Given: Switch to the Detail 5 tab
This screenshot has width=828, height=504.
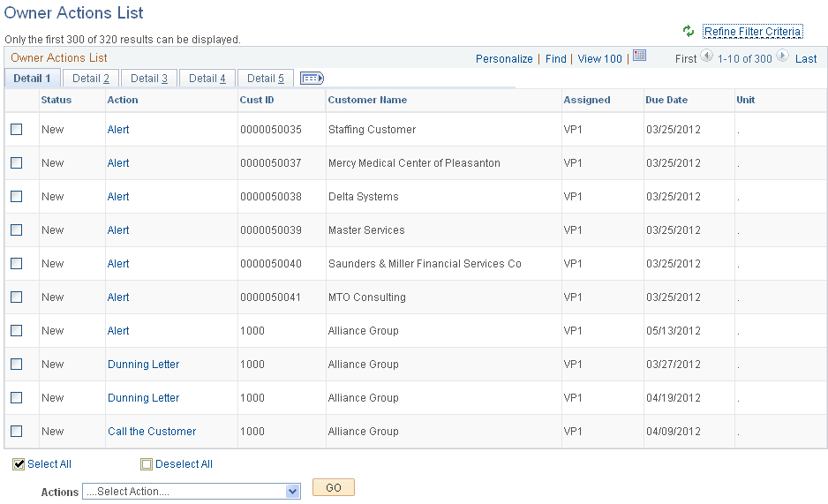Looking at the screenshot, I should pos(265,78).
